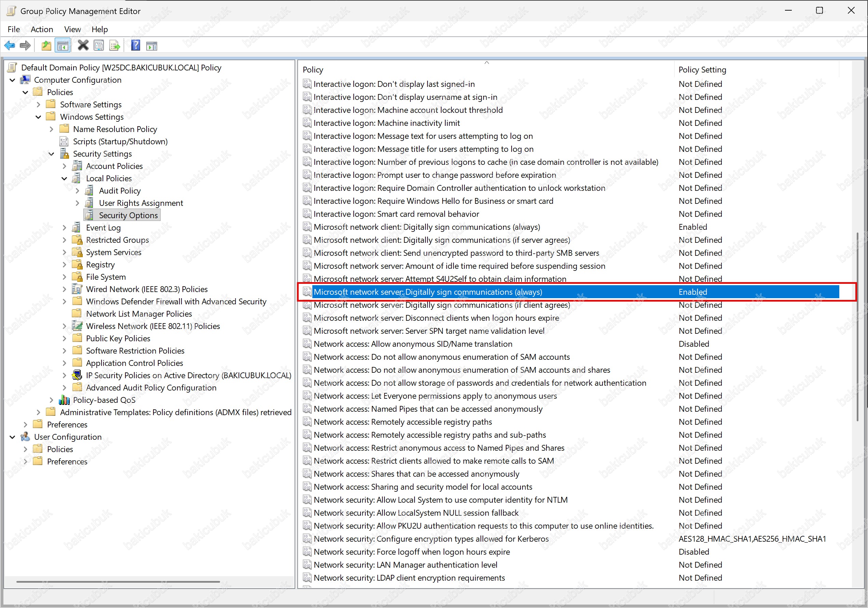Select Interactive logon: Machine inactivity limit
The height and width of the screenshot is (608, 868).
[570, 123]
